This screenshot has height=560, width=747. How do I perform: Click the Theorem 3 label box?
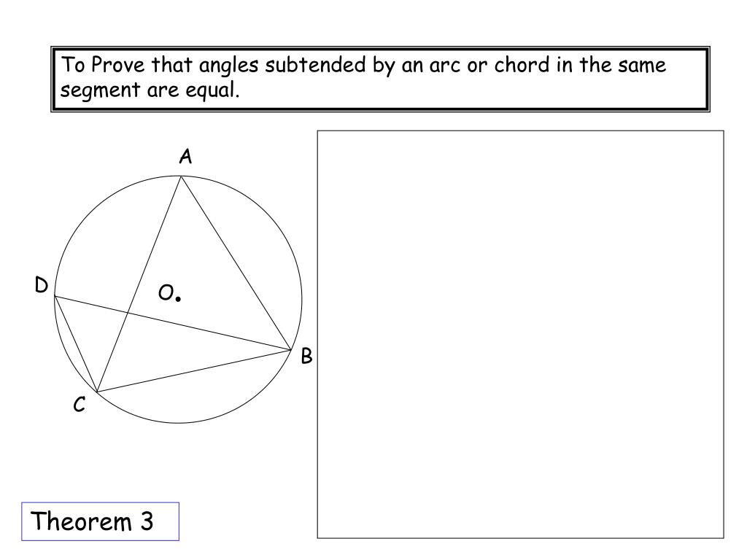(100, 521)
